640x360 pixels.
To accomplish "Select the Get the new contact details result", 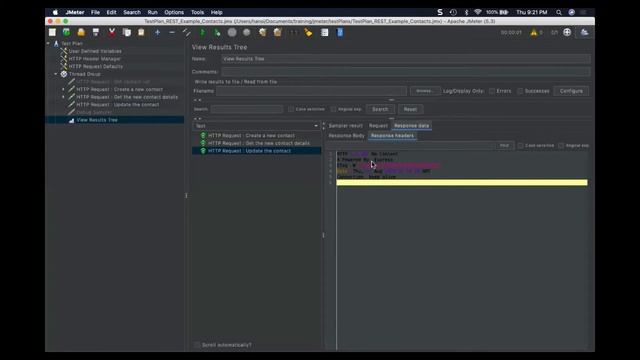I will click(x=256, y=143).
